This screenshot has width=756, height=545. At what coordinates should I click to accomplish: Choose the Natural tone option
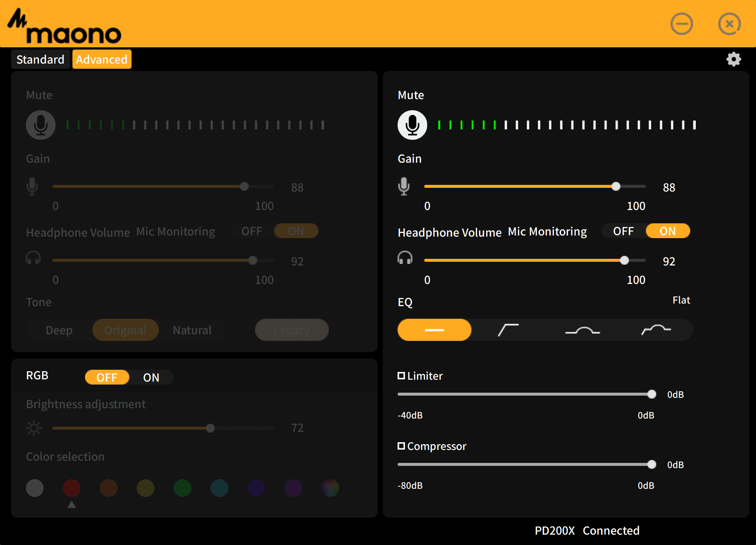[x=192, y=330]
